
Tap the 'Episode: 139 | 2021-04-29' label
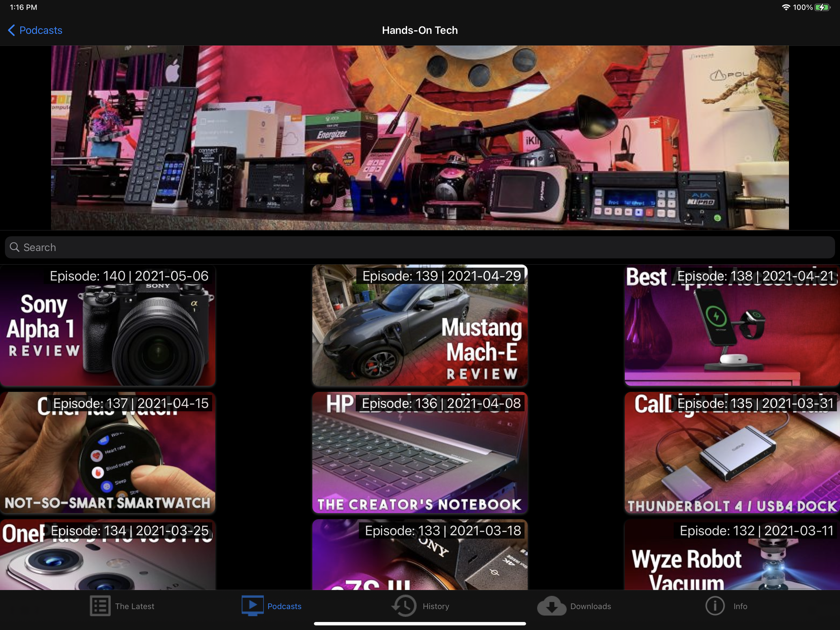442,276
